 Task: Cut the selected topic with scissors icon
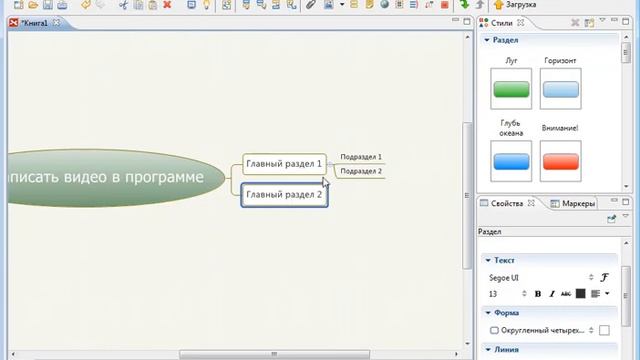pos(123,5)
